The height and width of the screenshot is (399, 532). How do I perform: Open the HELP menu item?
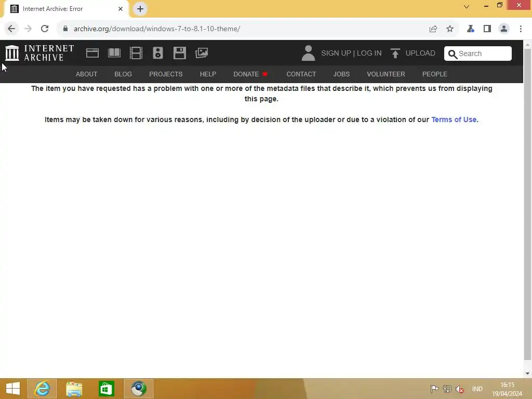[x=208, y=74]
